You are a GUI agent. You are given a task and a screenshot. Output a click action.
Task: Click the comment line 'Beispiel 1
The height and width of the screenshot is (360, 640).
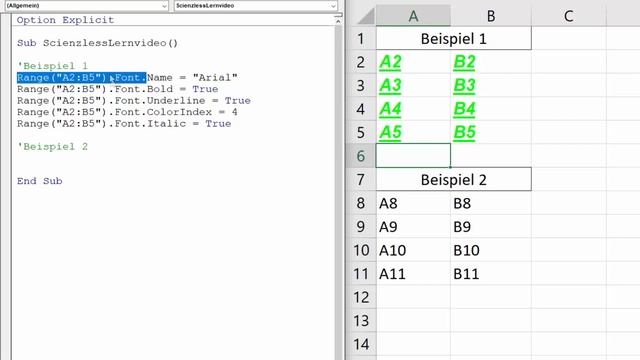(52, 66)
